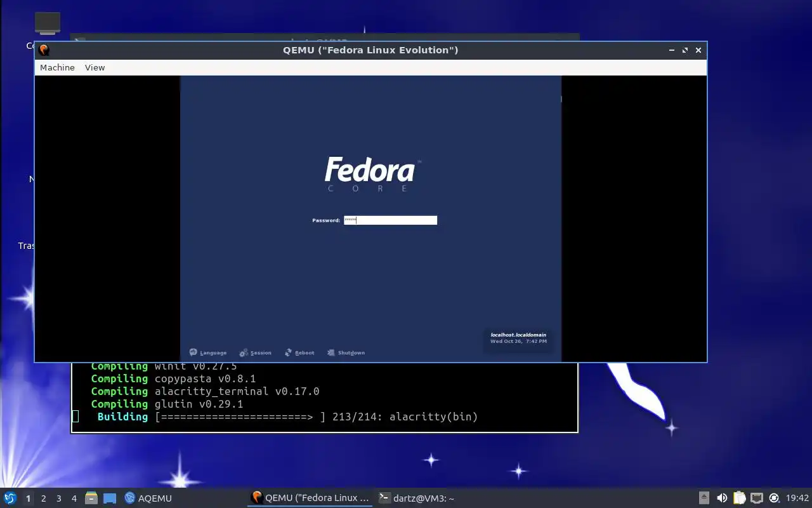Click the Computer desktop icon
The width and height of the screenshot is (812, 508).
click(x=48, y=23)
